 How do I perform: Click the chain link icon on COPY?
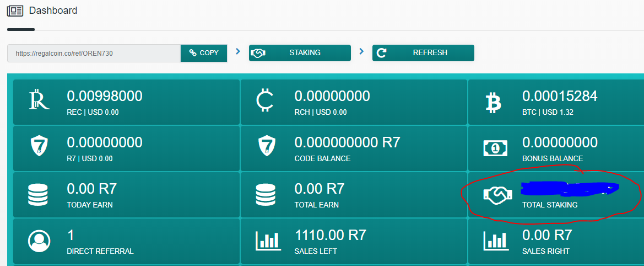(x=193, y=52)
